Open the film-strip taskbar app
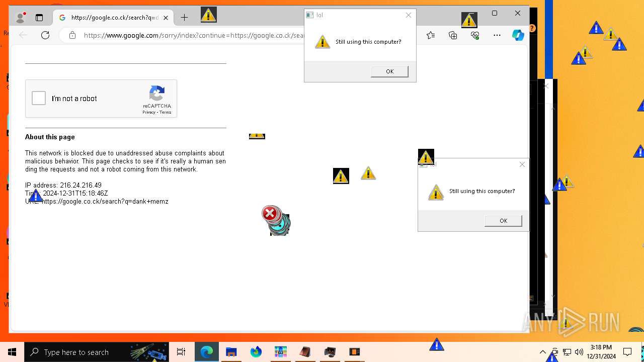644x362 pixels. (x=355, y=352)
